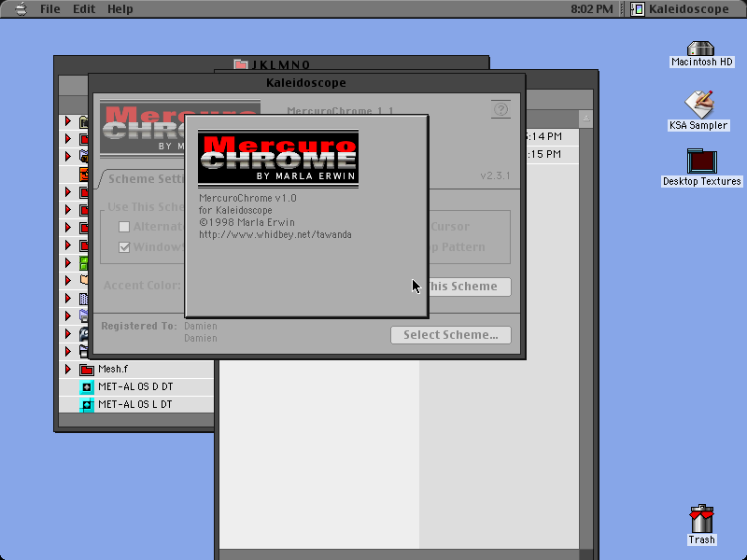This screenshot has width=747, height=560.
Task: Toggle the Alternate checkbox
Action: 124,227
